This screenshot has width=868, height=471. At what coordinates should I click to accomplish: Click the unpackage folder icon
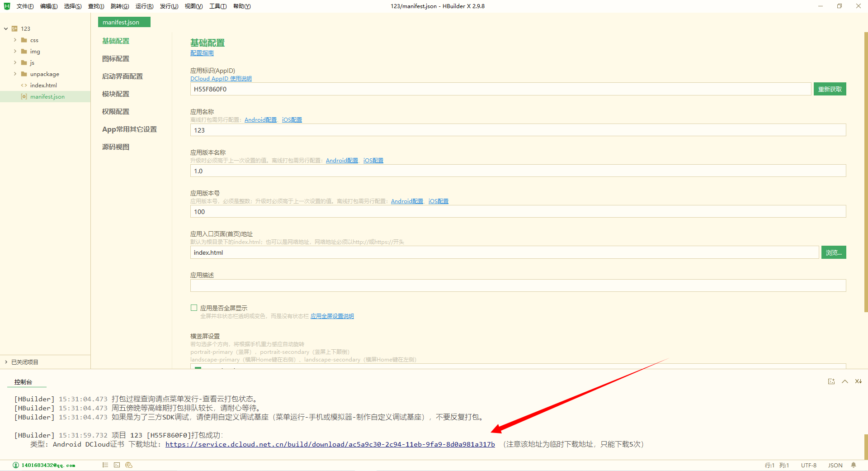pyautogui.click(x=24, y=74)
